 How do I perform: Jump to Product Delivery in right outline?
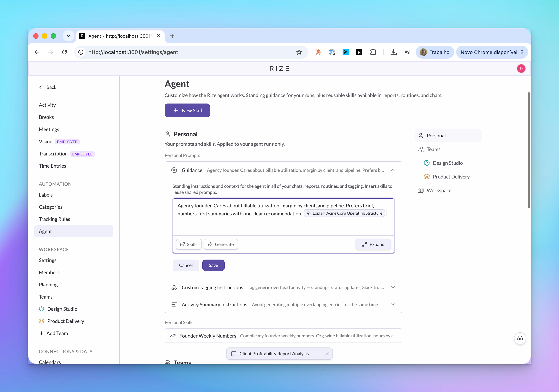(447, 177)
